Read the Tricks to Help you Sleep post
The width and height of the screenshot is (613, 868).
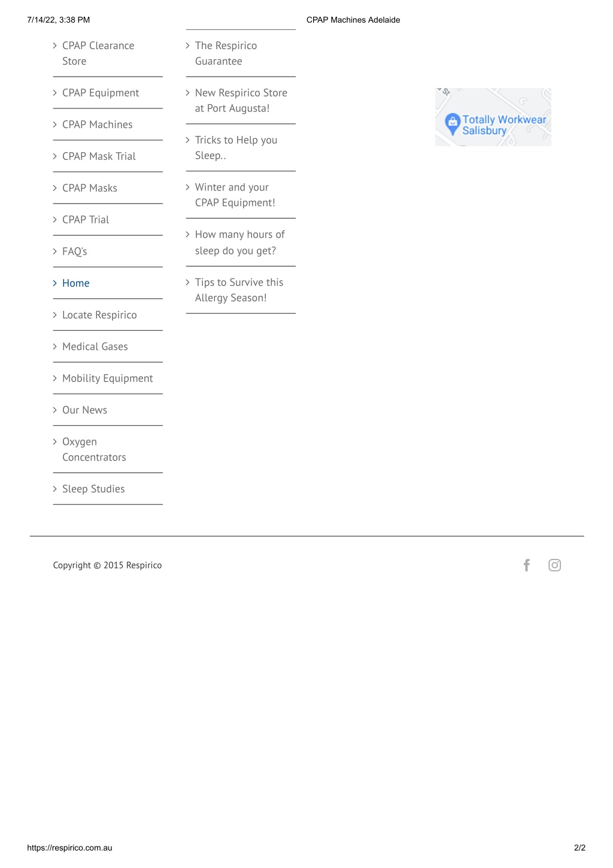236,147
